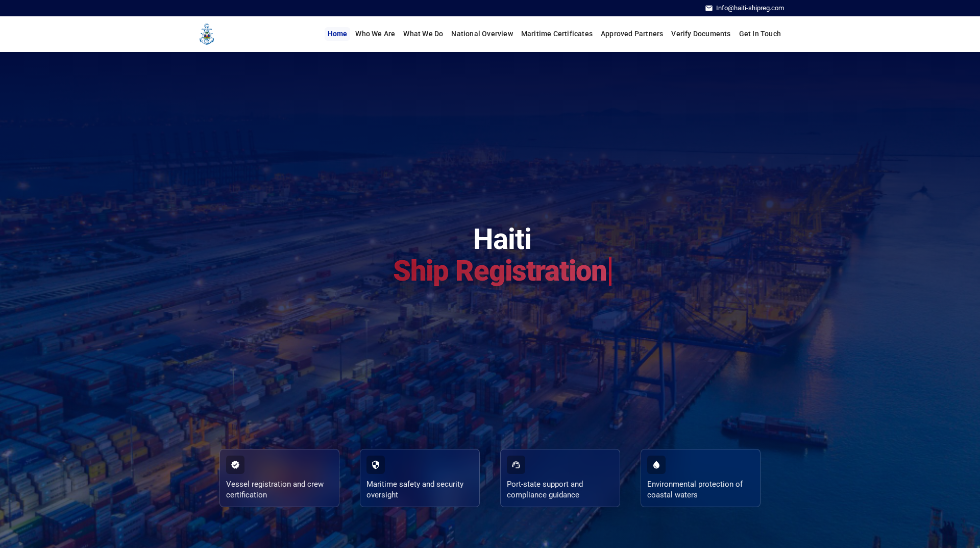Select the Maritime safety and security oversight card
The height and width of the screenshot is (551, 980).
coord(420,478)
